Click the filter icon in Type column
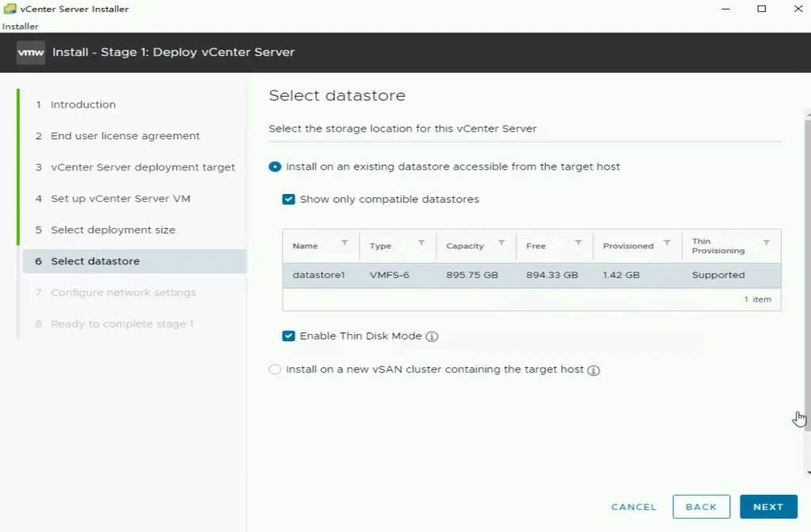Screen dimensions: 811x532 pyautogui.click(x=421, y=243)
